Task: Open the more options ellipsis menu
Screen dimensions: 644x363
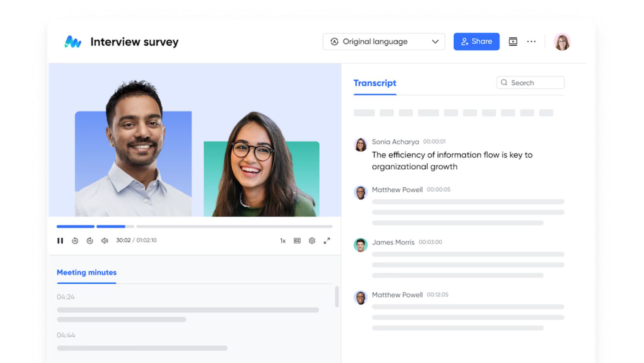Action: click(531, 42)
